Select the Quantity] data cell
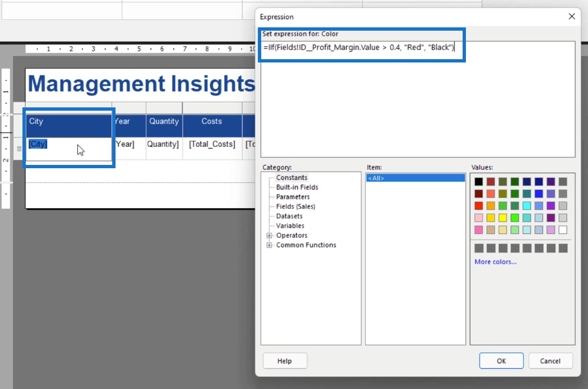The width and height of the screenshot is (588, 389). point(164,148)
